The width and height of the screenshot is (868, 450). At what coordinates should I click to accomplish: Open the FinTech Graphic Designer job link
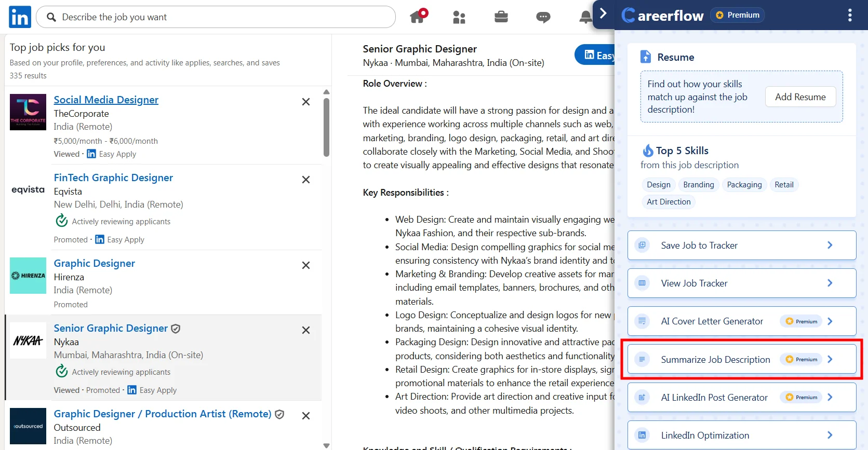pos(113,178)
